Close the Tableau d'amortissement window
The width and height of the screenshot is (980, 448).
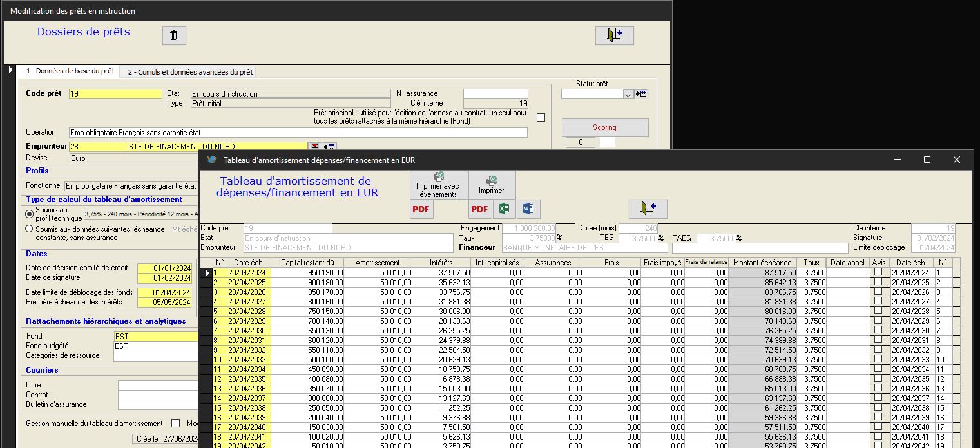click(957, 160)
